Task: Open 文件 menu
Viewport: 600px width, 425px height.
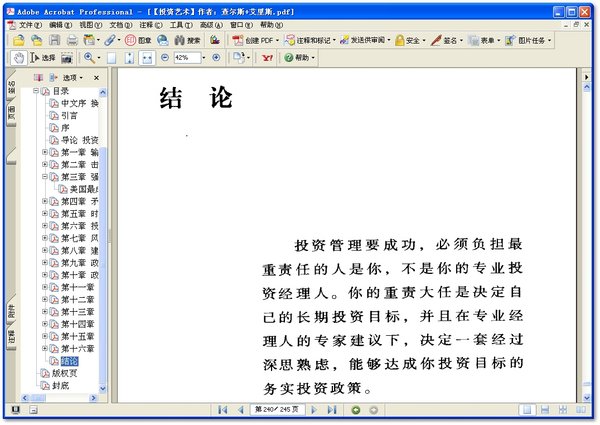Action: click(x=30, y=25)
